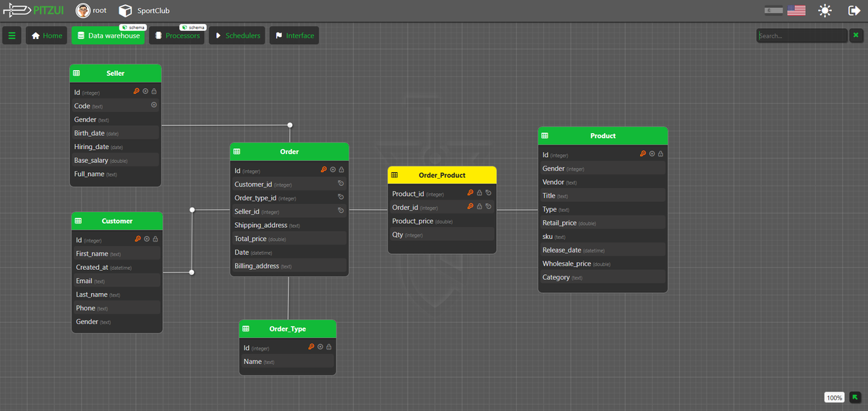Click the green arrow button beside 100%

click(855, 397)
